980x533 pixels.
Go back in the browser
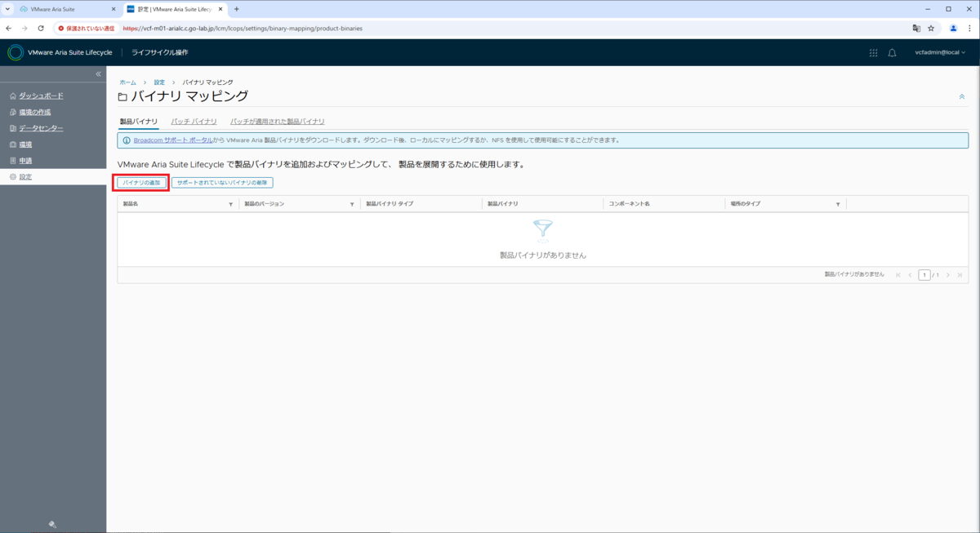tap(9, 28)
